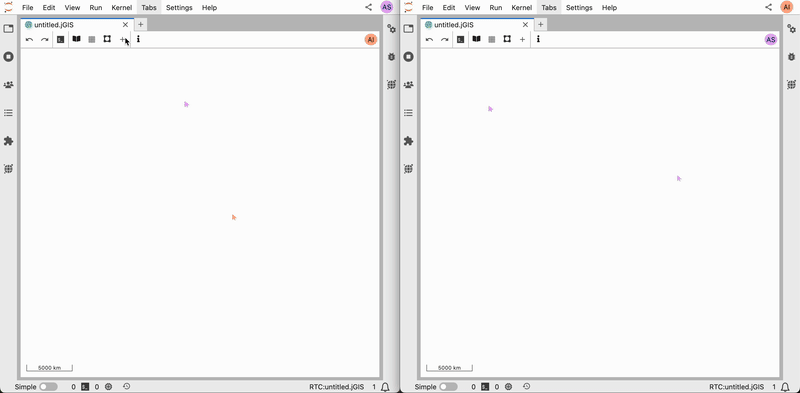800x393 pixels.
Task: Toggle console in right window jGIS toolbar
Action: (461, 39)
